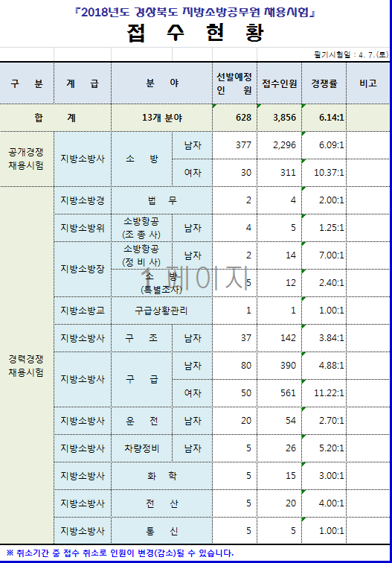Click the 화학 field cell
The height and width of the screenshot is (563, 392).
click(161, 476)
